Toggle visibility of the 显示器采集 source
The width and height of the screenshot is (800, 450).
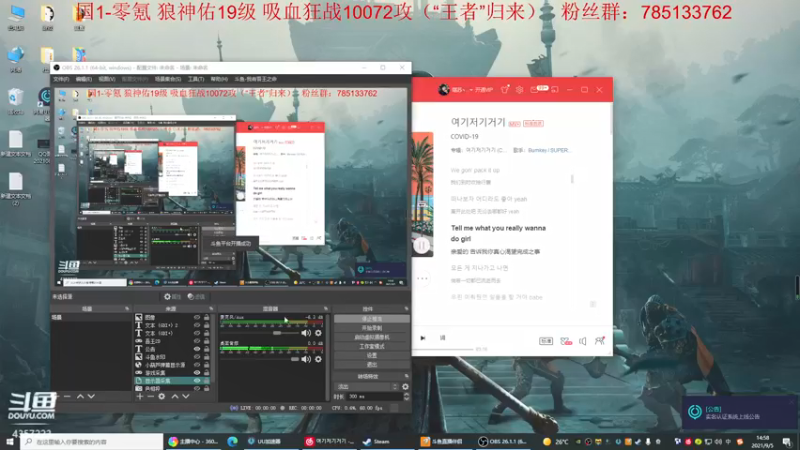[x=197, y=381]
